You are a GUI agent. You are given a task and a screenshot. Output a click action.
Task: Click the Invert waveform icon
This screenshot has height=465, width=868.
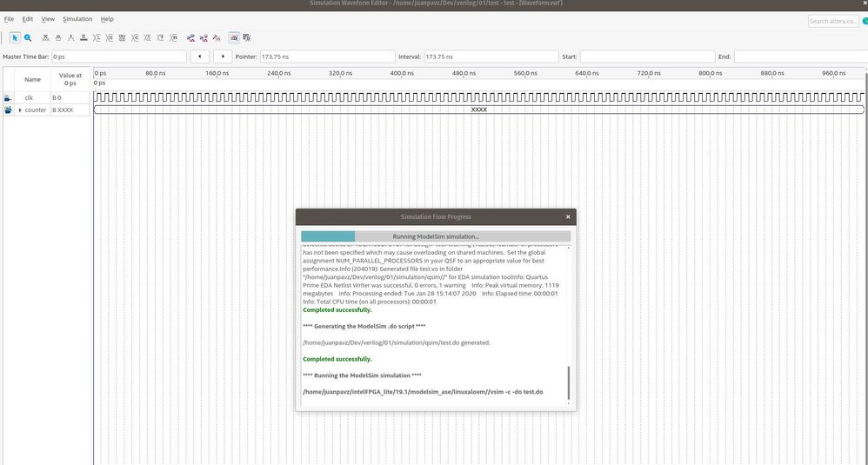123,37
